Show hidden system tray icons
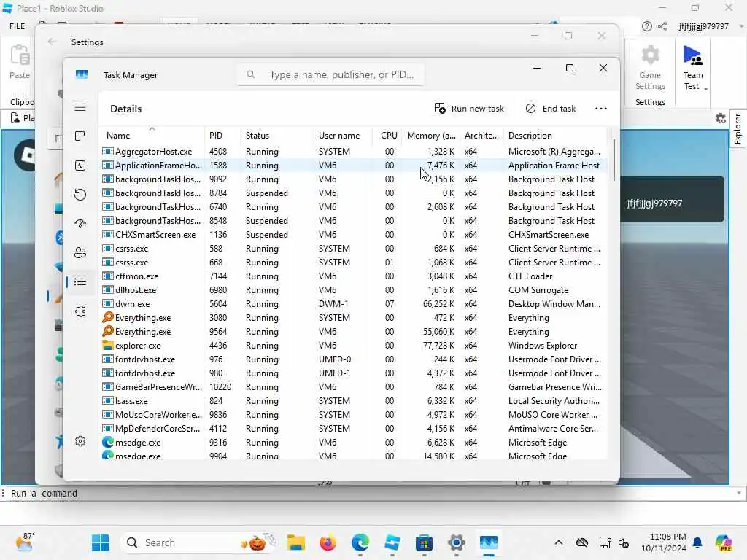 tap(559, 542)
